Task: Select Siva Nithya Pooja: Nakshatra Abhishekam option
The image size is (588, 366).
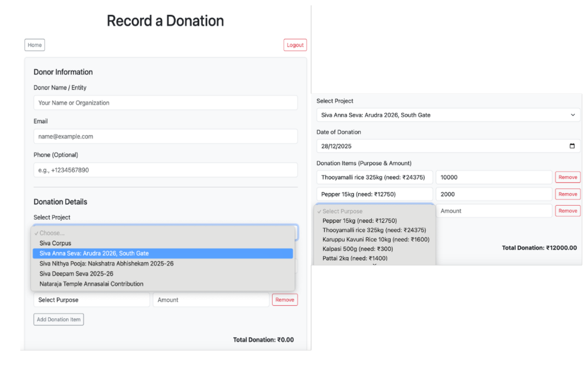Action: 105,263
